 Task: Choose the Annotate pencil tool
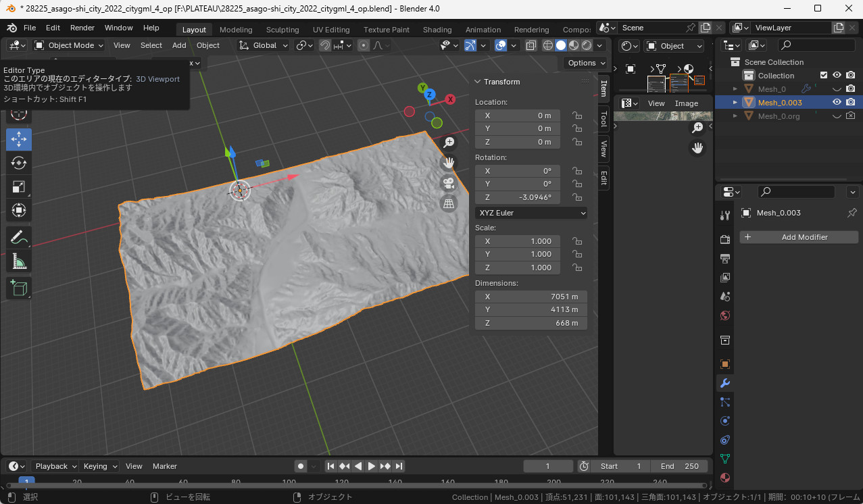pyautogui.click(x=19, y=237)
